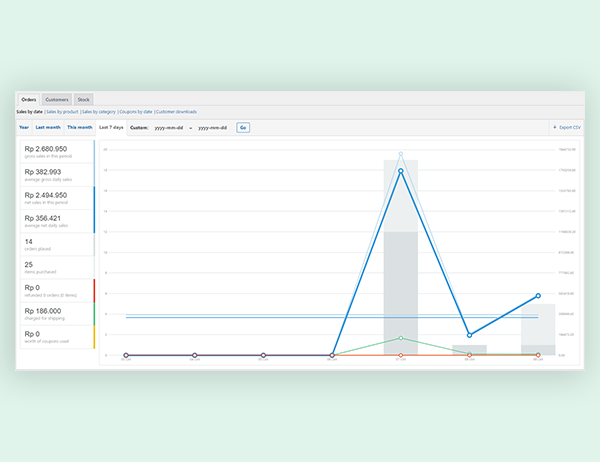
Task: Switch to the Customers tab
Action: pyautogui.click(x=57, y=100)
